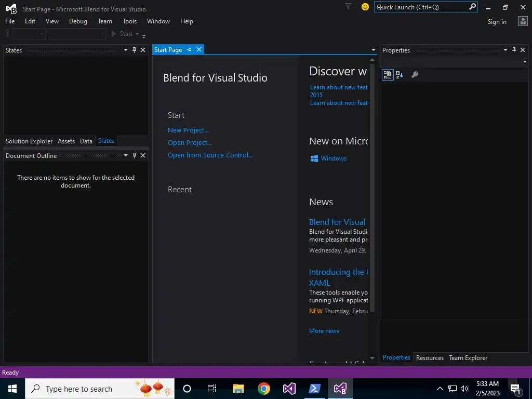Open solution platforms combo box
532x399 pixels.
coord(77,34)
